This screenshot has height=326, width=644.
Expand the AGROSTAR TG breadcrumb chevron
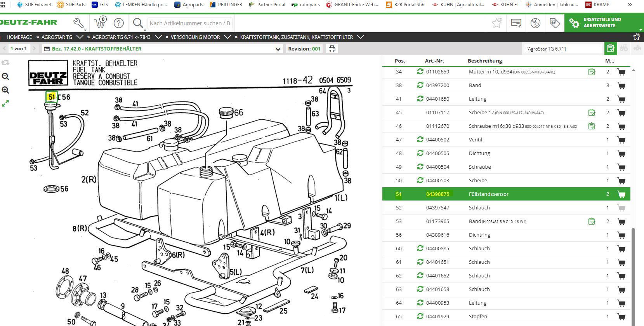coord(80,37)
